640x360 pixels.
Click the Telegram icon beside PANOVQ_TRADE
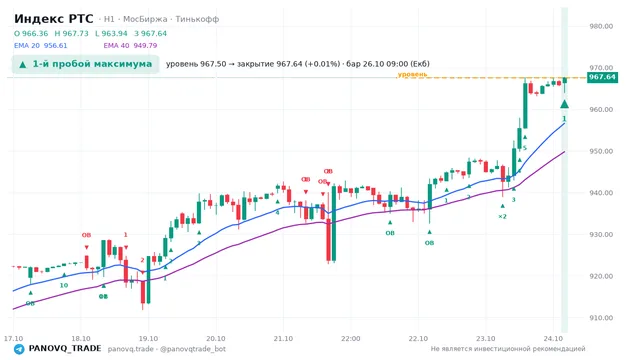tap(19, 349)
